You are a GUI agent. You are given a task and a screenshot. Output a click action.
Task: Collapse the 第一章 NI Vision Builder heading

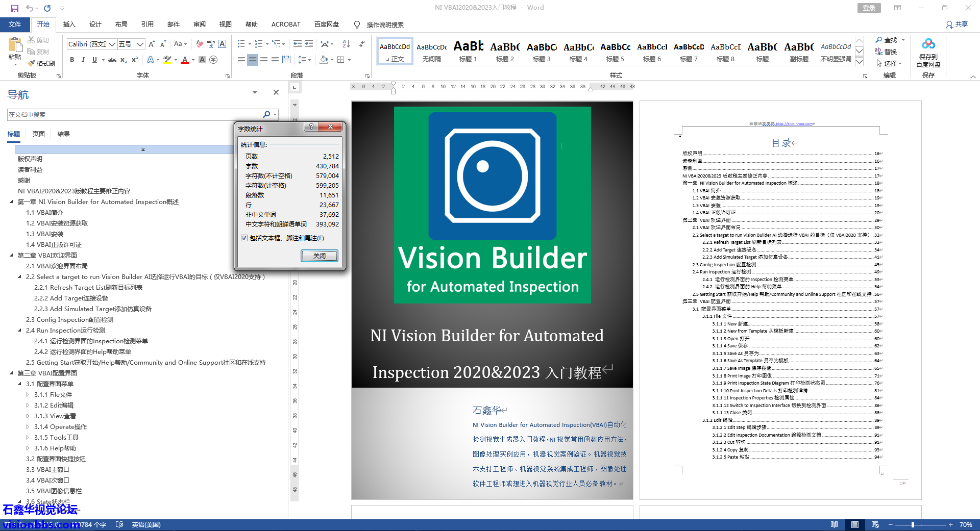click(x=11, y=202)
